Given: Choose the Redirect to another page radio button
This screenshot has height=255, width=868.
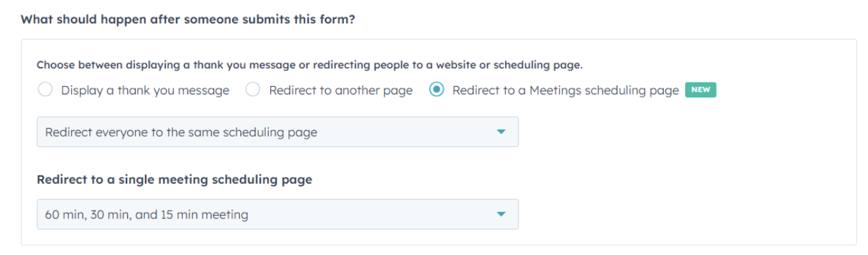Looking at the screenshot, I should (x=253, y=90).
